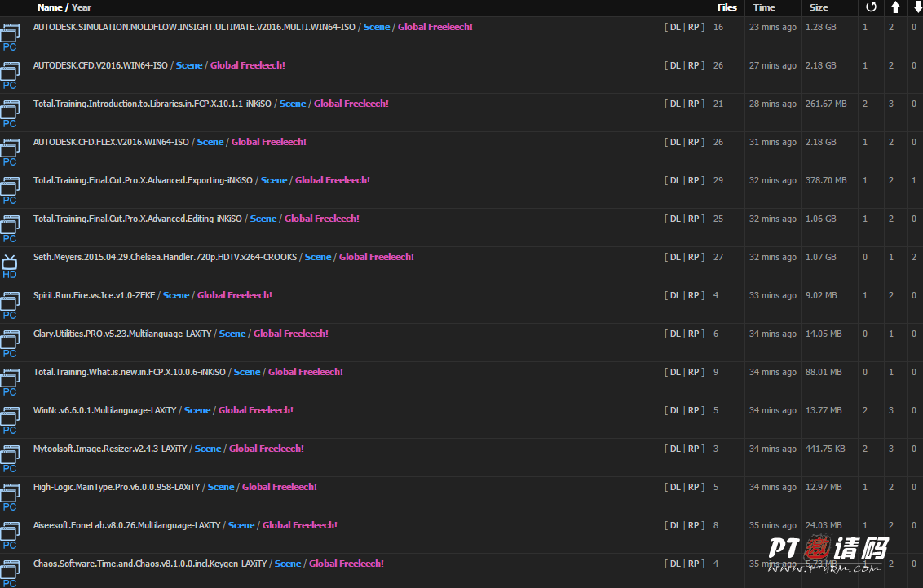Open the AUTODESK.SIMULATION.MOLDFLOW.INSIGHT.ULTIMATE torrent title
The height and width of the screenshot is (588, 923).
(194, 27)
